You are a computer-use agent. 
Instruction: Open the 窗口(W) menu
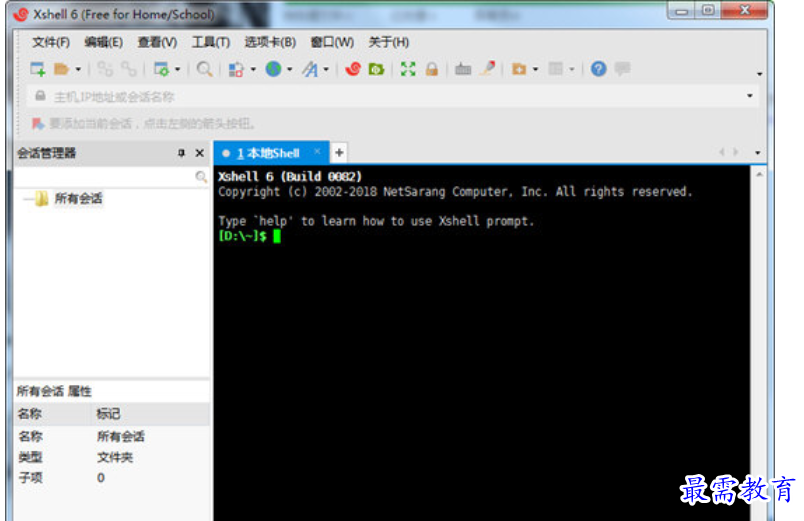[332, 42]
